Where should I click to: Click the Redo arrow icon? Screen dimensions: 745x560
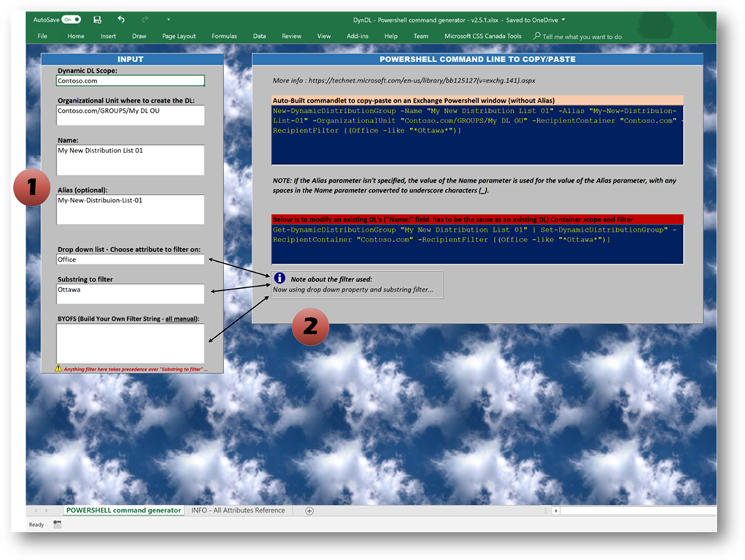pos(145,20)
